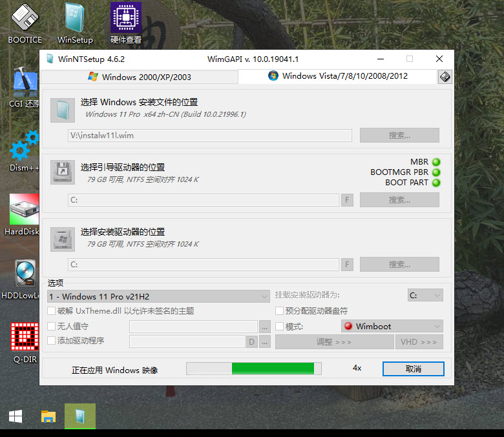Click the 正在应用 Windows 映像 status text
This screenshot has height=437, width=504.
click(x=115, y=371)
